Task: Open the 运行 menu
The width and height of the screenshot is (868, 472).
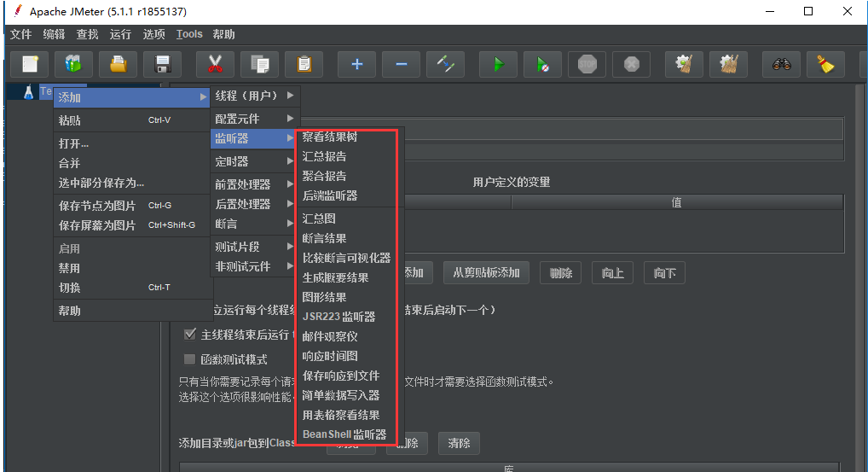Action: [x=121, y=34]
